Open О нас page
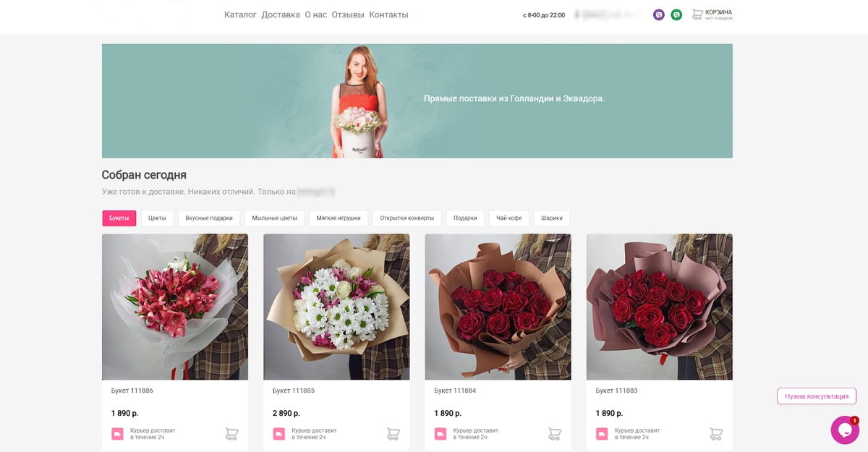Viewport: 868px width, 452px height. point(315,14)
